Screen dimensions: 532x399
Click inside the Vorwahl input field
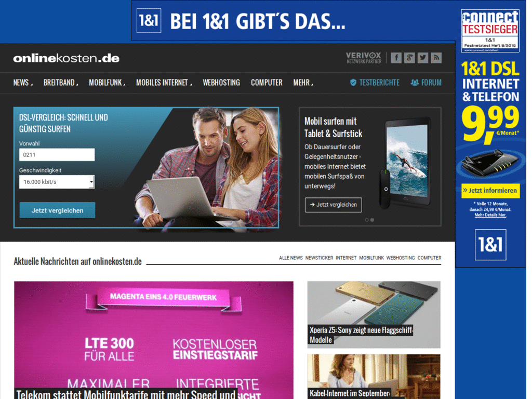point(57,154)
